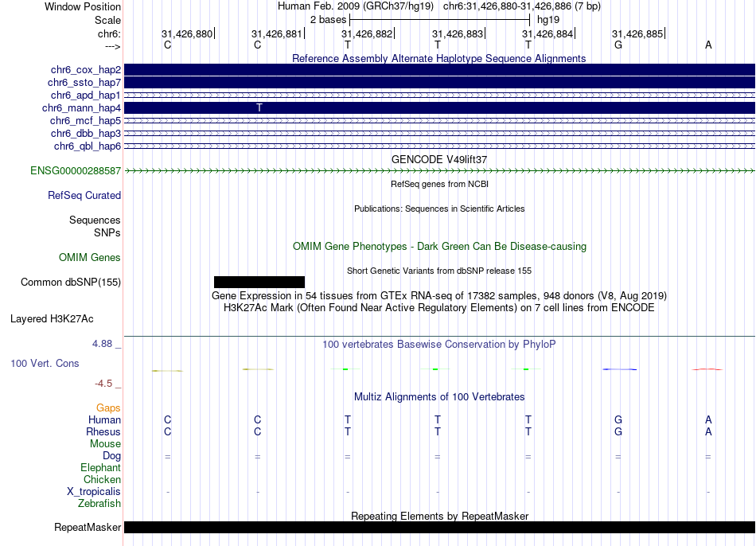Click the red PhyloP bar under A
The image size is (756, 546).
click(707, 369)
